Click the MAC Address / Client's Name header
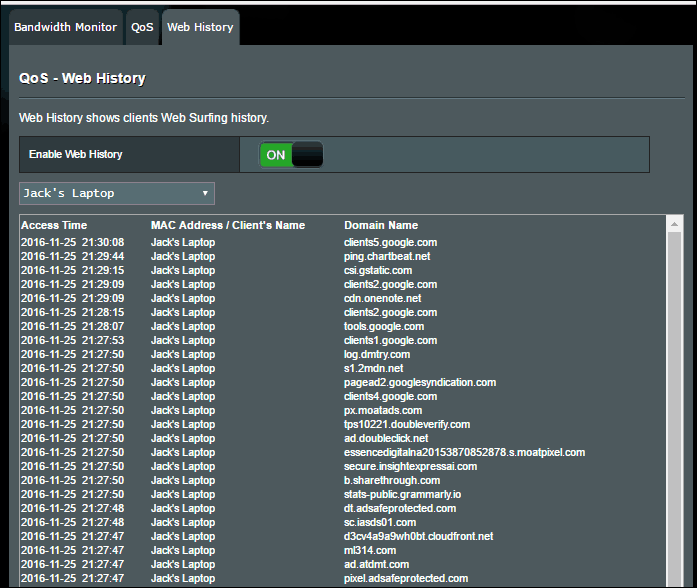Image resolution: width=697 pixels, height=588 pixels. [x=228, y=225]
